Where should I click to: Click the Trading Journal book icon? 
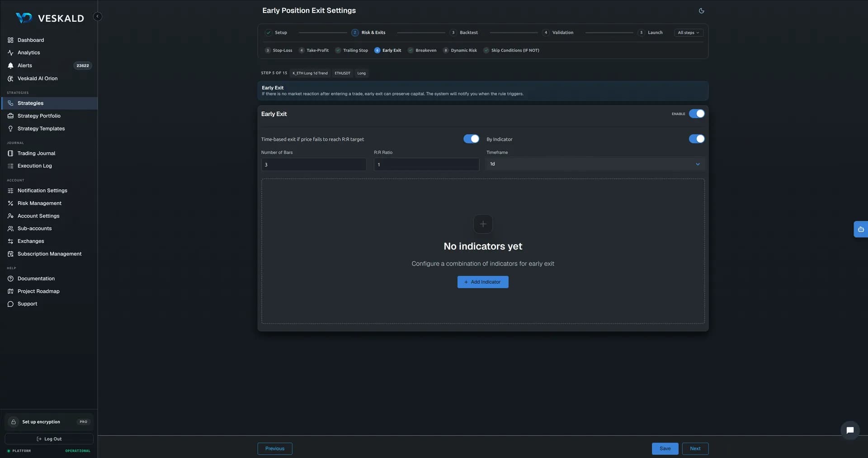10,154
